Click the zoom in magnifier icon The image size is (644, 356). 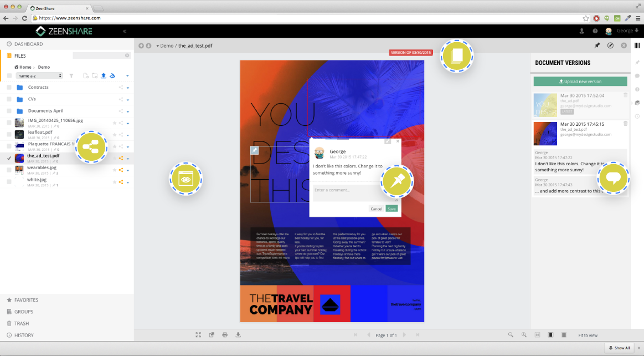pyautogui.click(x=524, y=335)
